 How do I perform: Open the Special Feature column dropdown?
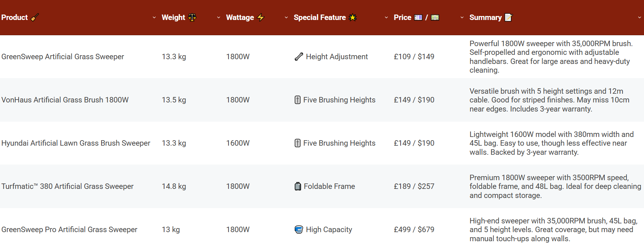point(386,17)
